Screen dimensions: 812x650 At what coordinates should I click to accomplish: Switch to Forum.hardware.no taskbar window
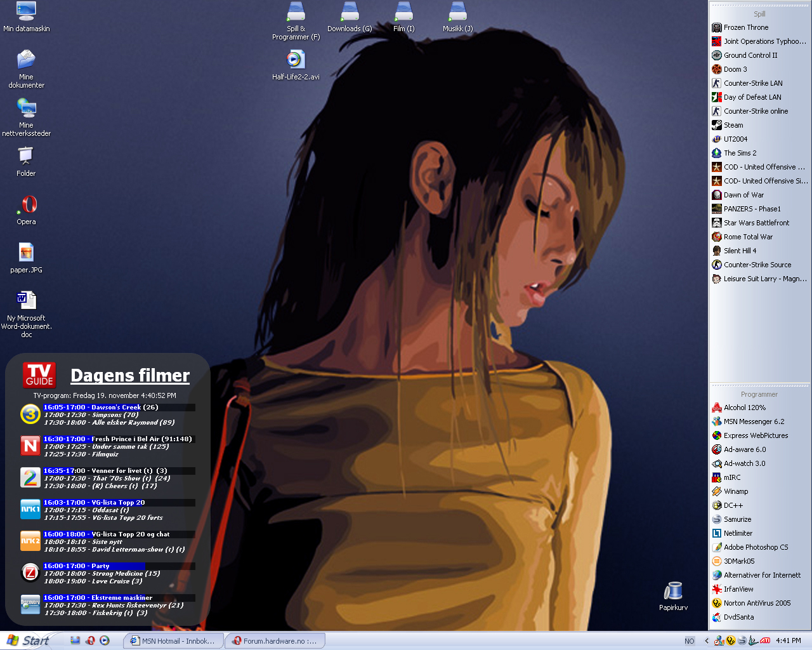pyautogui.click(x=275, y=641)
